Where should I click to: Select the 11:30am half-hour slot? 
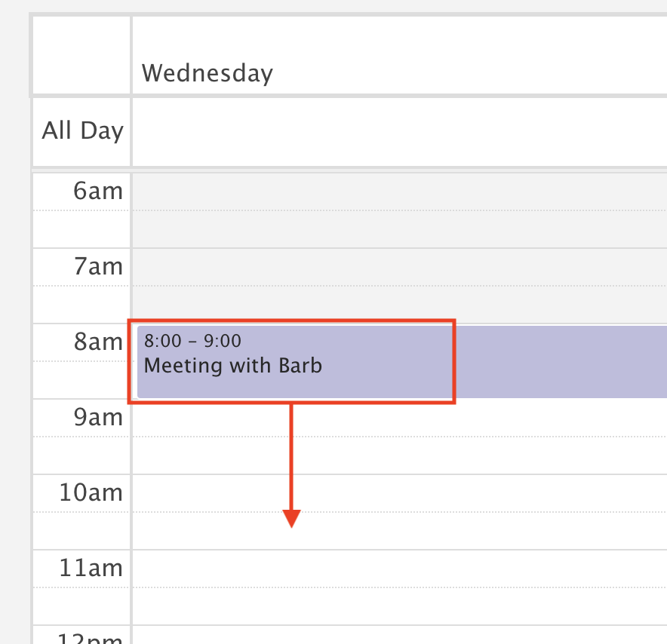pos(399,606)
